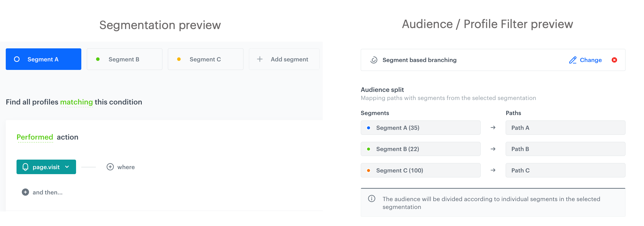Open the 'Performed' action selector
The image size is (644, 226).
(35, 137)
